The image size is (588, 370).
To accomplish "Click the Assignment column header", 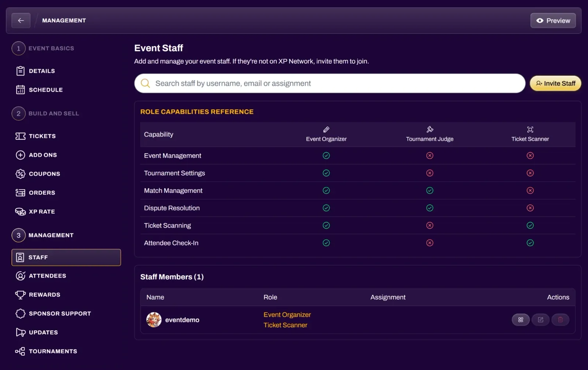I will (x=388, y=297).
